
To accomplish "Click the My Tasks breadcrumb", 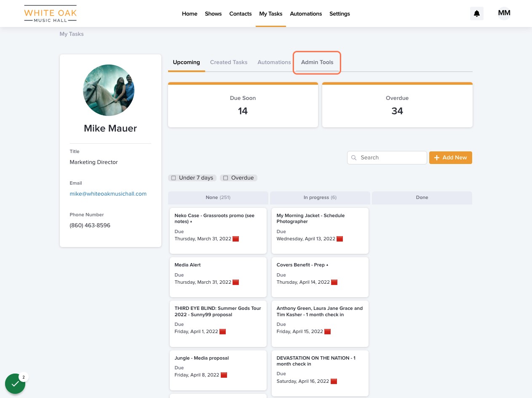I will pos(72,34).
